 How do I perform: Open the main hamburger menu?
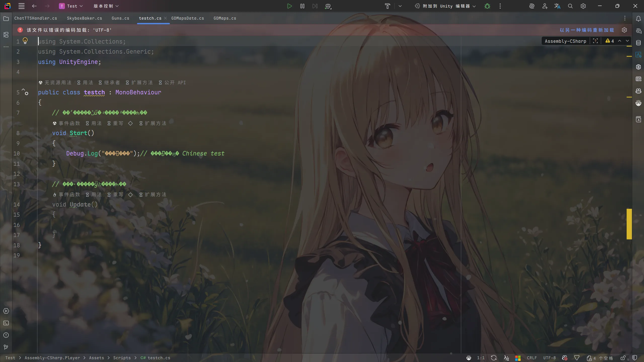pos(21,6)
